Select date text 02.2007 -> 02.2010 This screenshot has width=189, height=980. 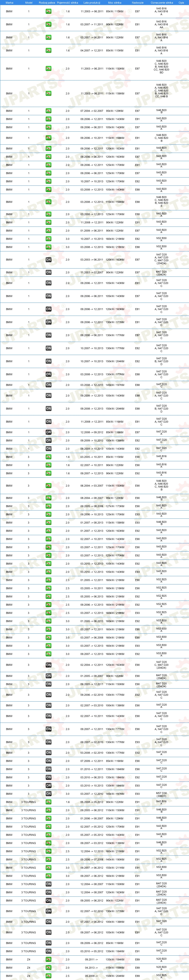[92, 911]
